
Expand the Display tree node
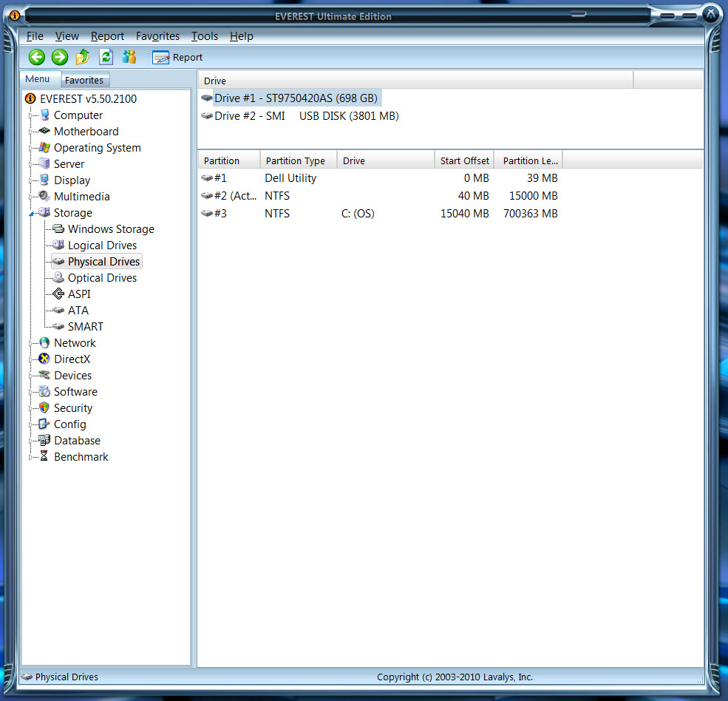(31, 180)
